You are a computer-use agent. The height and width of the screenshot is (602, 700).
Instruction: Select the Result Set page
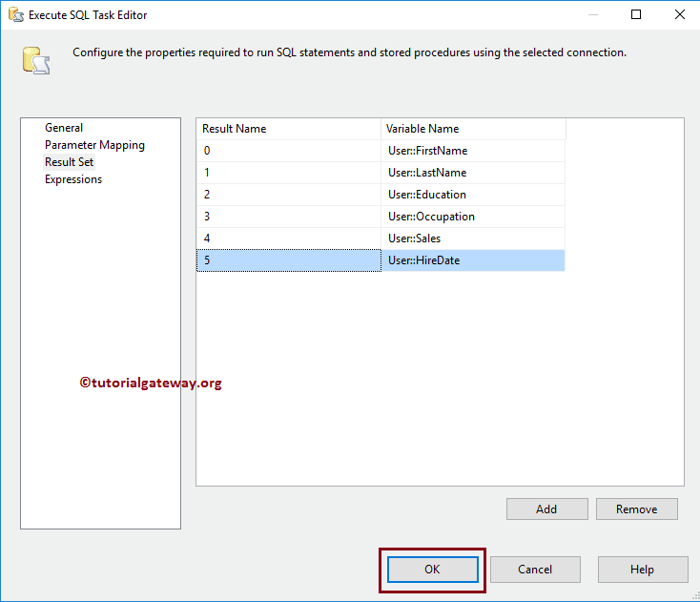[x=70, y=162]
